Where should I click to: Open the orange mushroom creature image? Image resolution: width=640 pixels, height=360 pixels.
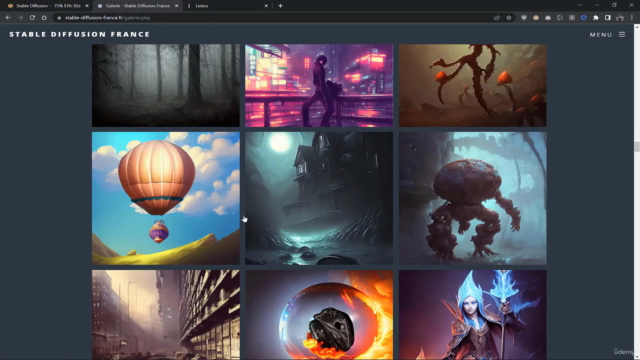pyautogui.click(x=472, y=85)
